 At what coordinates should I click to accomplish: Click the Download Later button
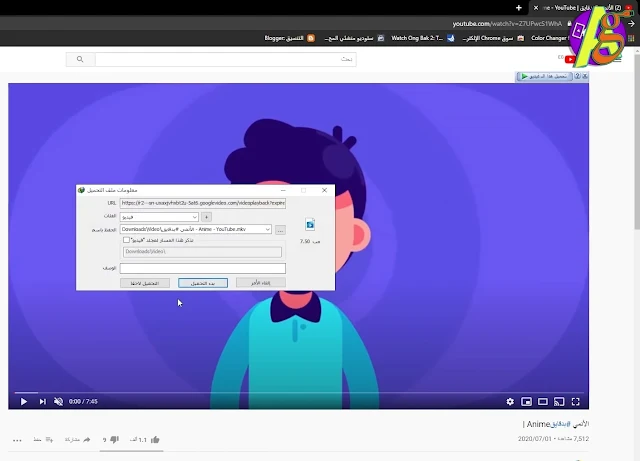(145, 283)
